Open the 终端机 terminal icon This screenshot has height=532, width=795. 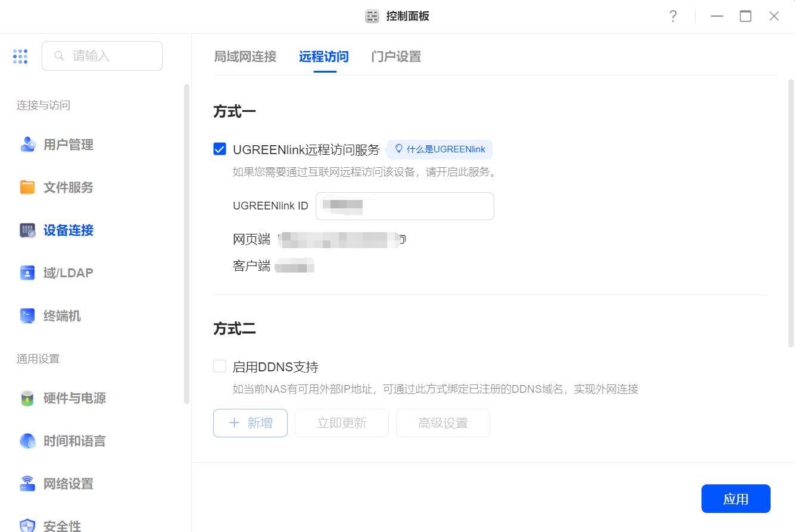[x=27, y=316]
